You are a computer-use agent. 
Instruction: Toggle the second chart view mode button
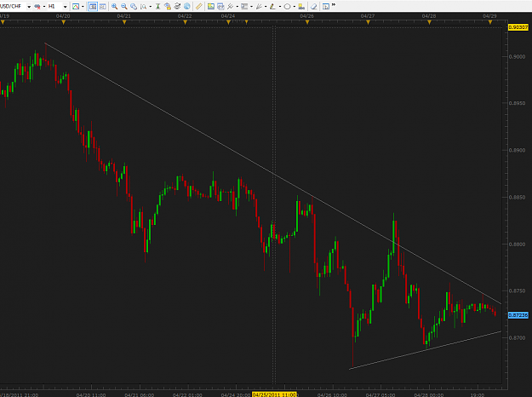click(x=102, y=7)
